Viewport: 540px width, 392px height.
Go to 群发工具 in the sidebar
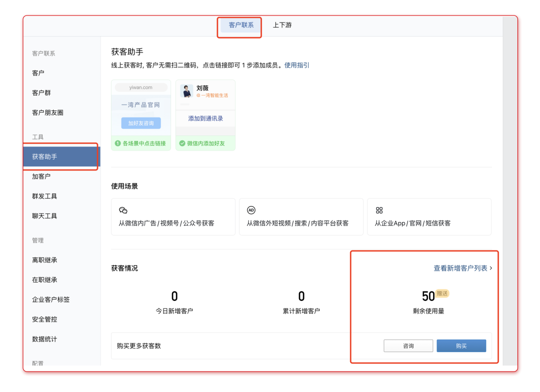44,196
